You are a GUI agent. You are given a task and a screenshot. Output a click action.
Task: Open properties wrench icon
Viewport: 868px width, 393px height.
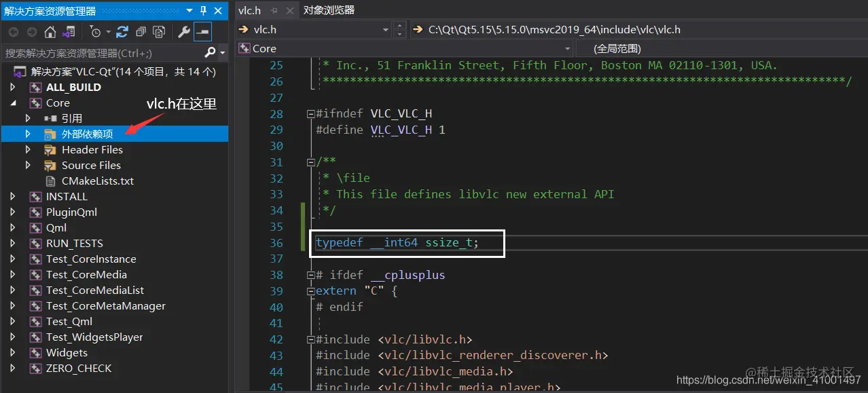tap(184, 32)
